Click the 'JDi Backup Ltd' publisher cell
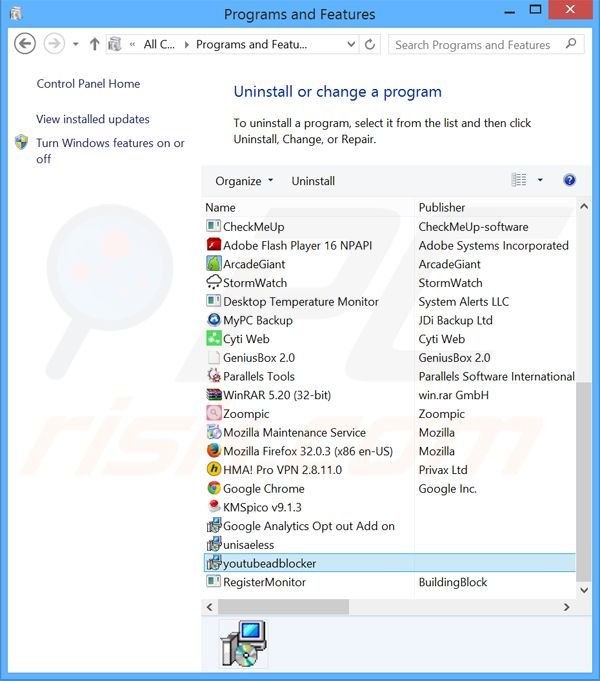This screenshot has height=681, width=600. point(455,320)
